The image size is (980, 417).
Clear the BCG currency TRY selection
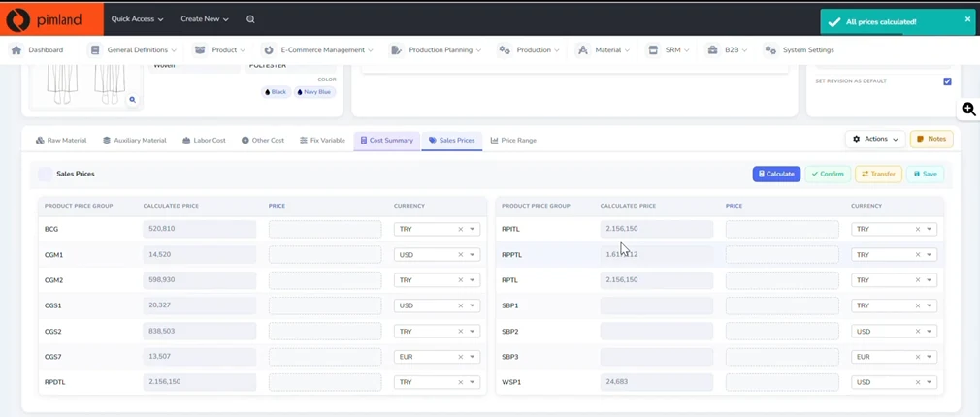pos(461,229)
